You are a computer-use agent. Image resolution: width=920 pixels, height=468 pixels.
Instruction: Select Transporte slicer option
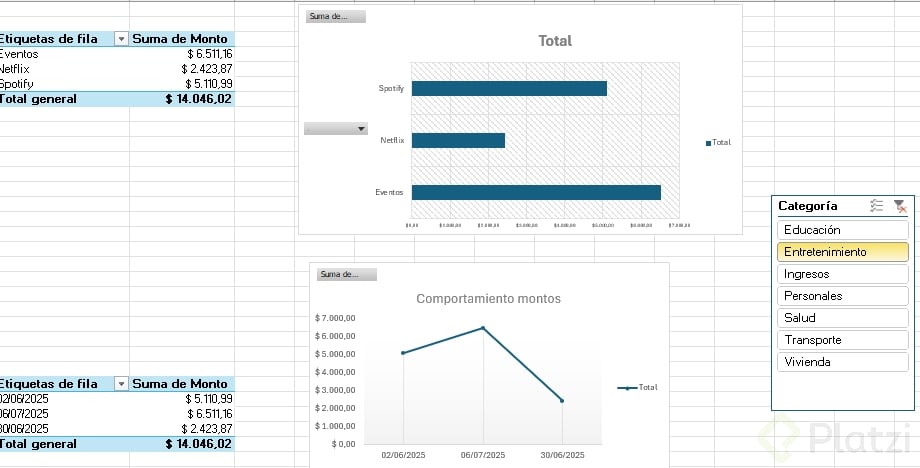843,340
